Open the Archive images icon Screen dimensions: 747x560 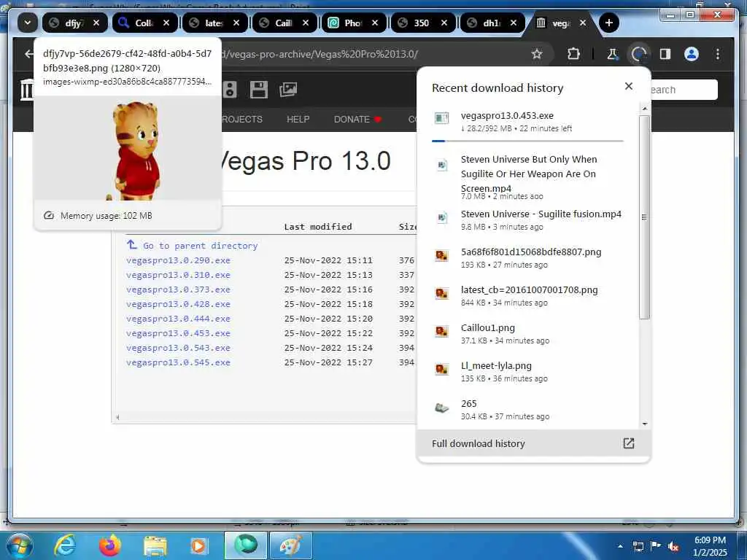287,90
